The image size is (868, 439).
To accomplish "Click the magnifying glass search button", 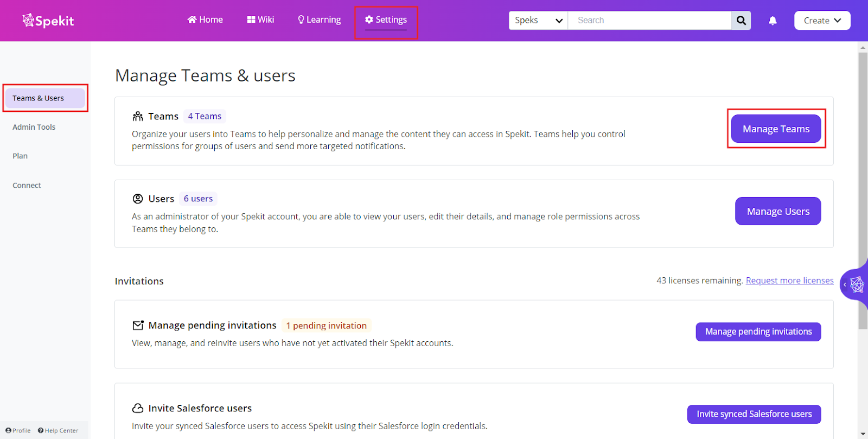I will [x=741, y=20].
